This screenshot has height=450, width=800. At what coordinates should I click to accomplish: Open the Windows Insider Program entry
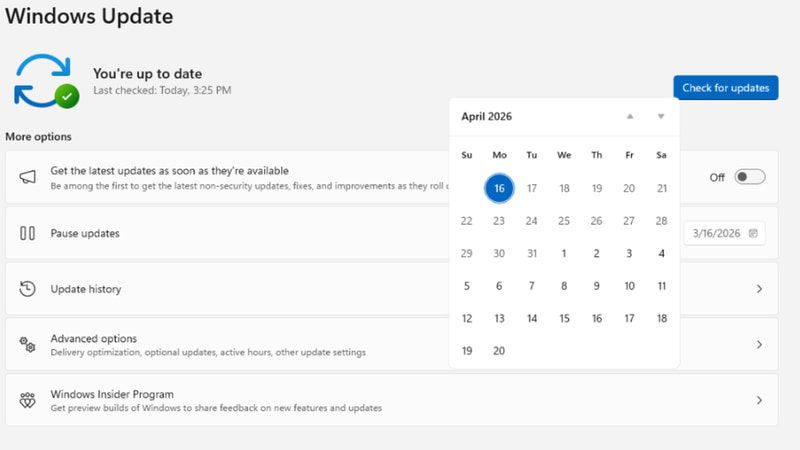(x=391, y=400)
